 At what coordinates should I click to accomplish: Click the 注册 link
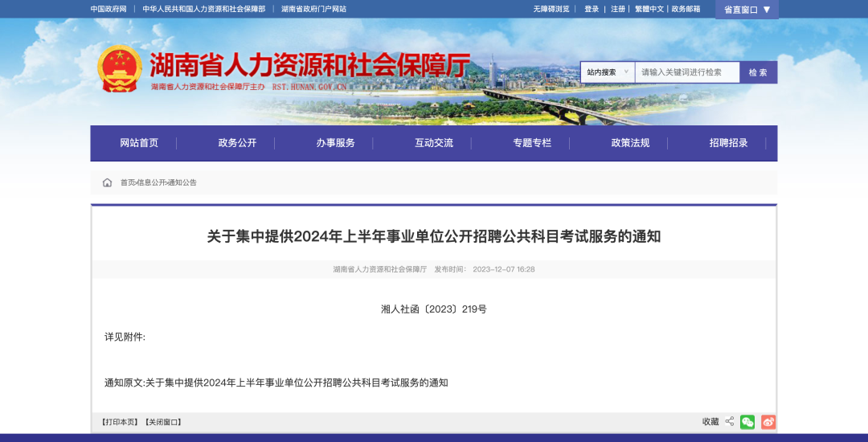pos(618,9)
